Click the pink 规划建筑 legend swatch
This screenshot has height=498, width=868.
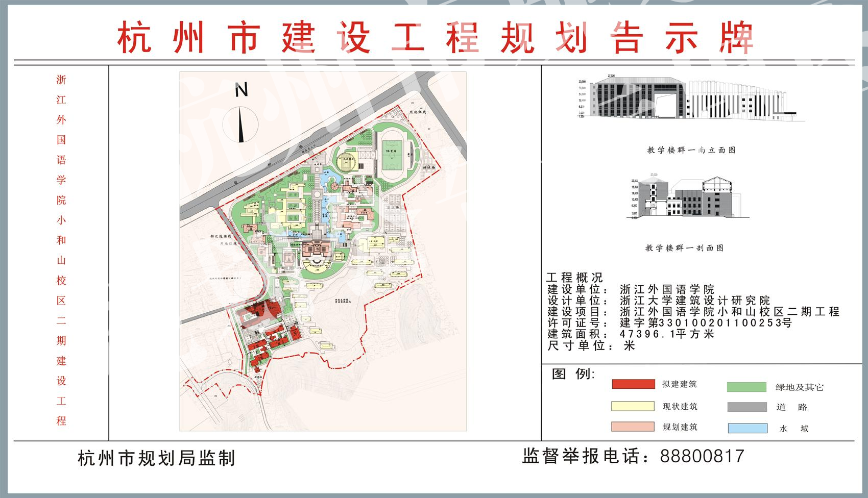[x=633, y=427]
